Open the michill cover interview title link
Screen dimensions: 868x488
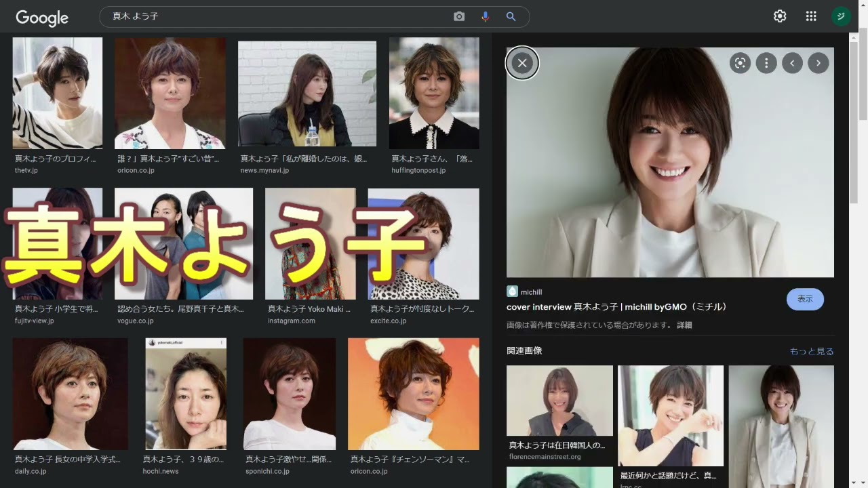[617, 307]
